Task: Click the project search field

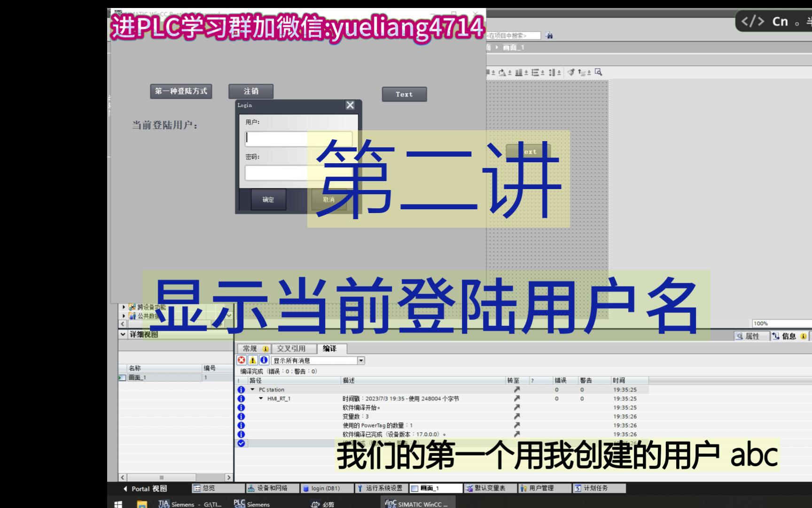Action: coord(513,35)
